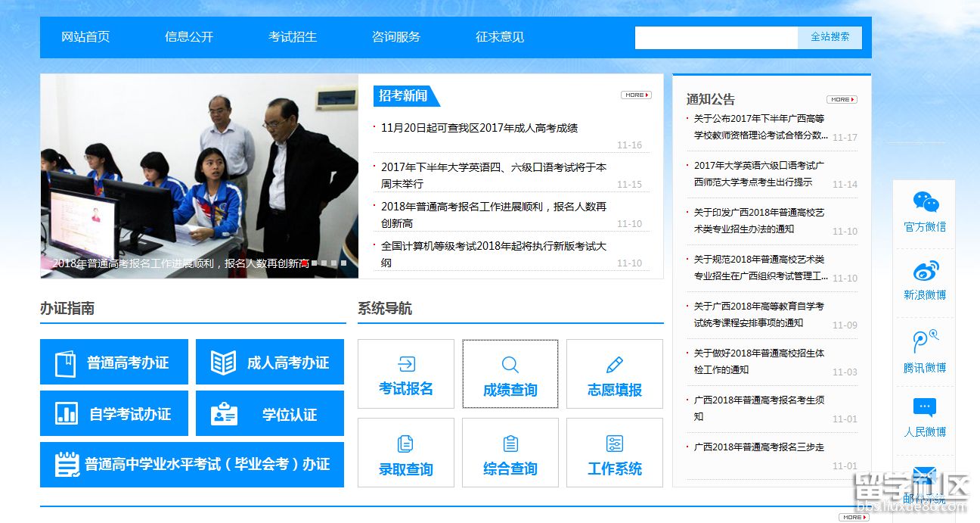Open the 录取查询 document tile

(x=406, y=453)
